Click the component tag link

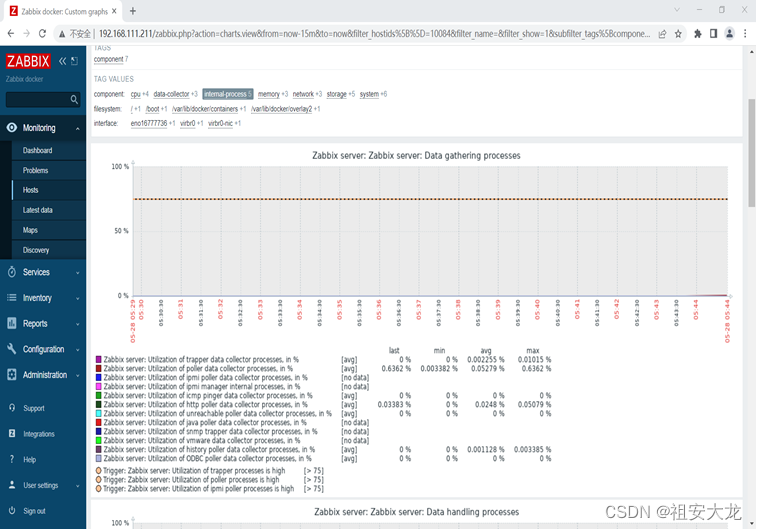click(x=109, y=59)
